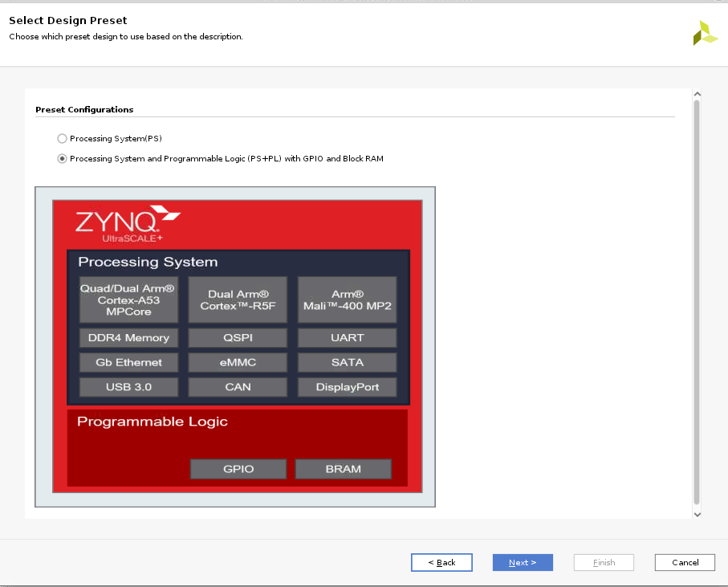Click the UART block in the Processing System
Screen dimensions: 728x587
click(x=347, y=337)
